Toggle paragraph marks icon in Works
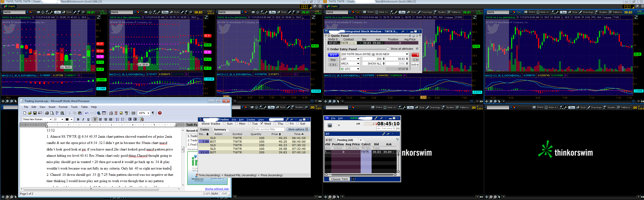This screenshot has width=644, height=200. (x=153, y=113)
